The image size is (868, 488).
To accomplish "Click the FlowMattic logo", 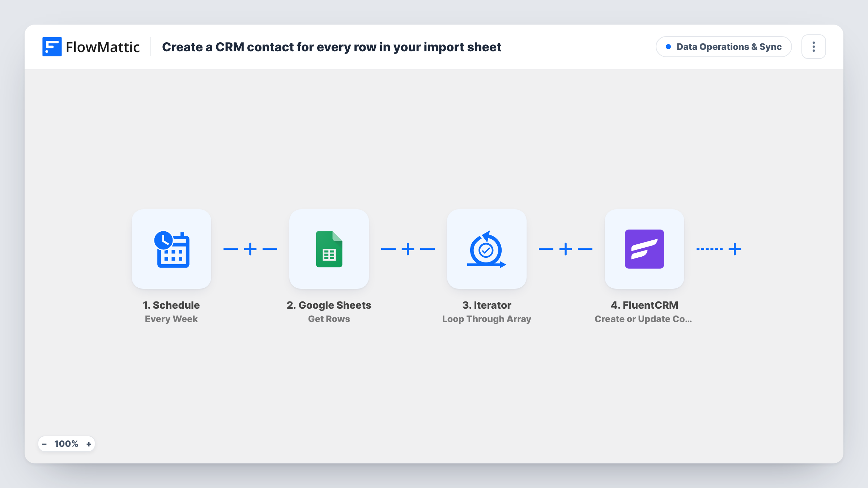I will pos(91,47).
